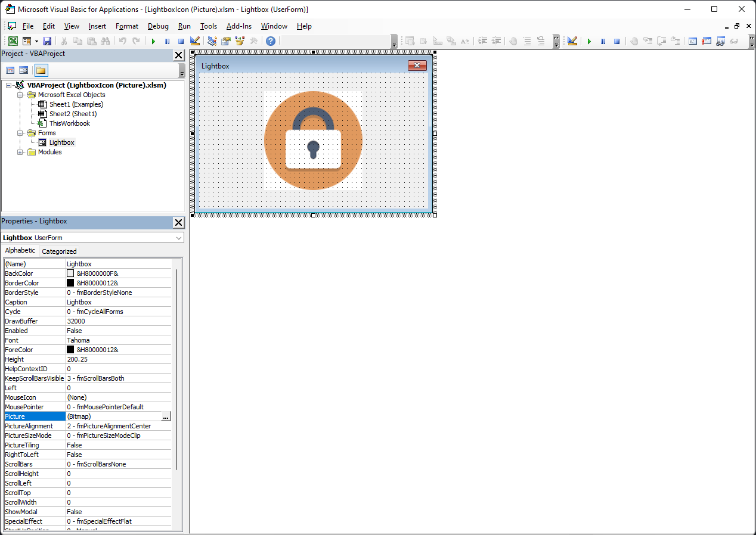The width and height of the screenshot is (756, 535).
Task: Open the Locals Window from the Debug toolbar
Action: pyautogui.click(x=692, y=41)
